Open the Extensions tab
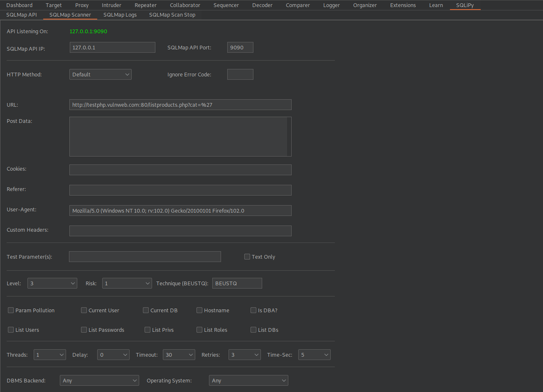Viewport: 543px width, 392px height. click(403, 5)
